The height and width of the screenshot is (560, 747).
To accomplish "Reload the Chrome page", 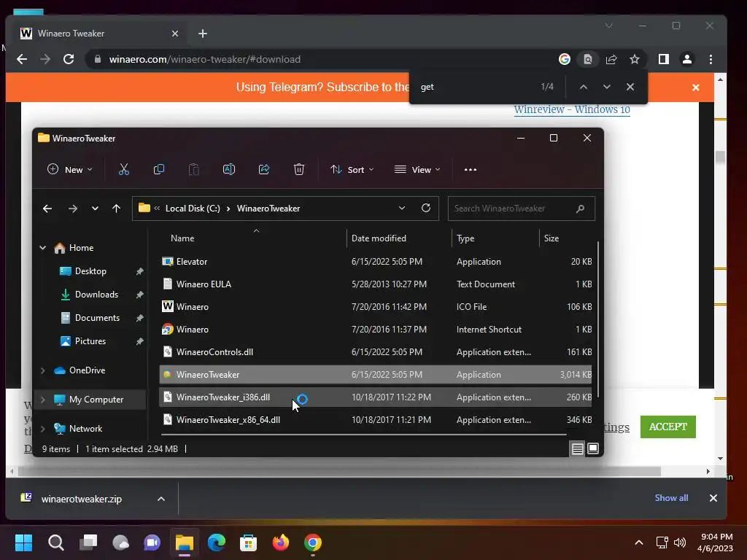I will (69, 59).
